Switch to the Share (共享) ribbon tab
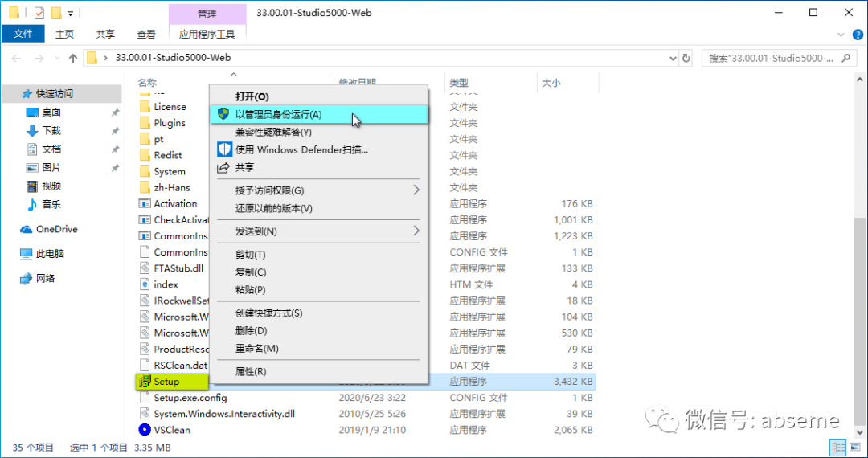 click(105, 34)
